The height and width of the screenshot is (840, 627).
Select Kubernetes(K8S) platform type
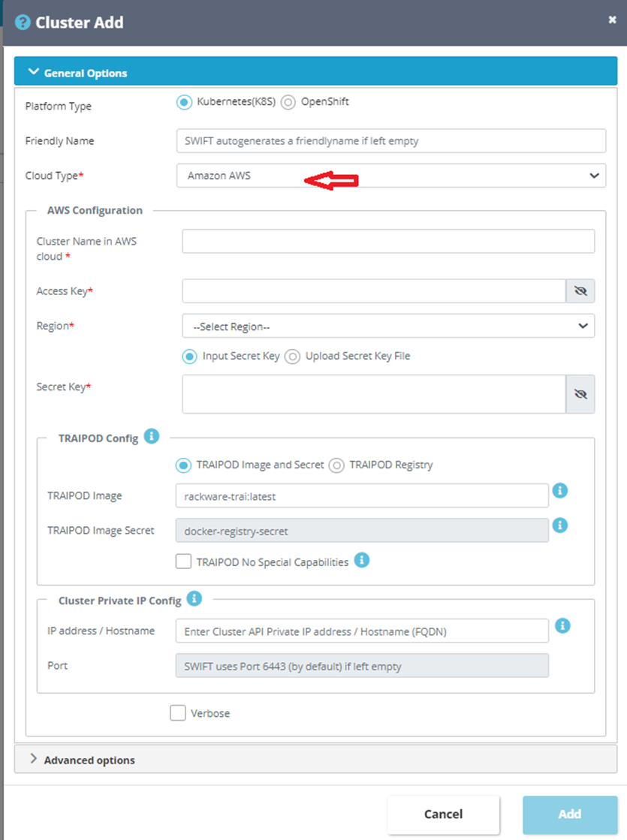(185, 102)
